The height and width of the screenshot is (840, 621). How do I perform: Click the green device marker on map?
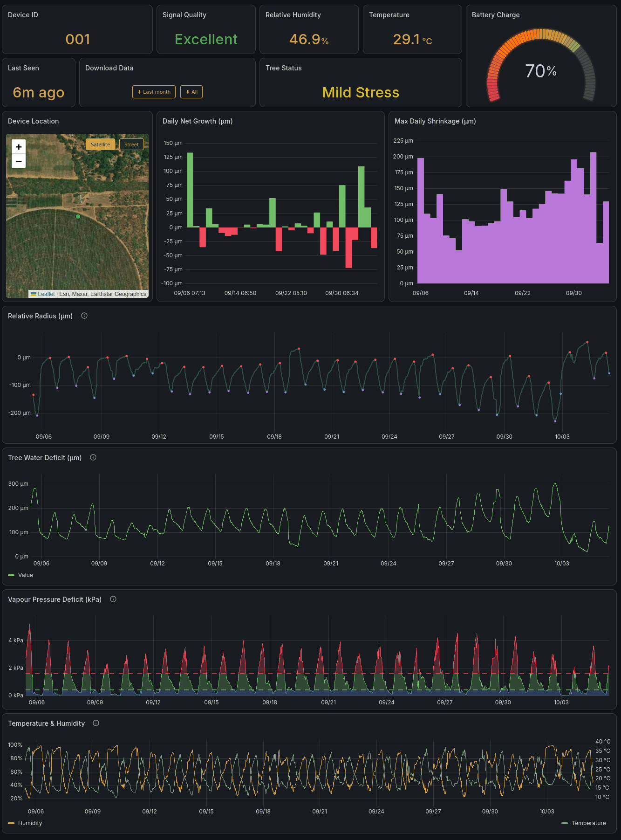[78, 217]
